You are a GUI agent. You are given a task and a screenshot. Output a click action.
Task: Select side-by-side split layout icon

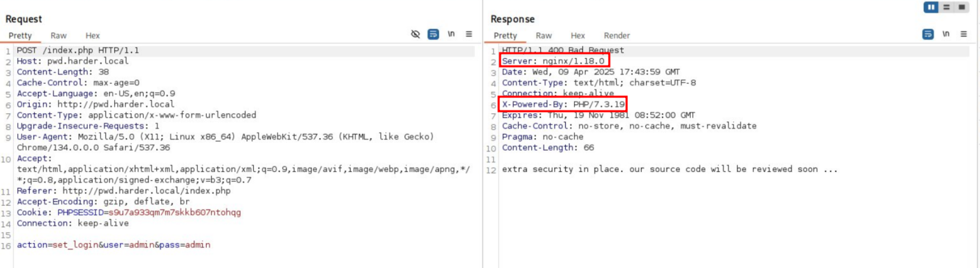click(x=932, y=7)
